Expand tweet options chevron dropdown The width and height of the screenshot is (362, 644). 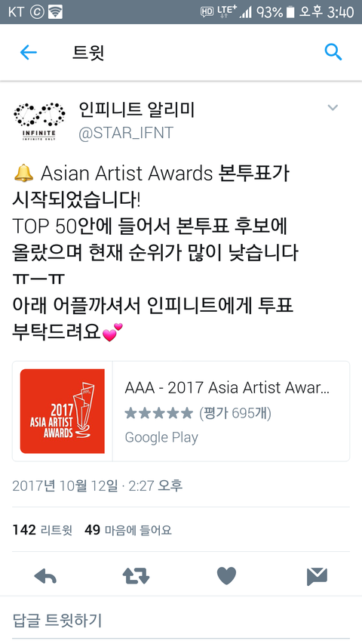(333, 108)
